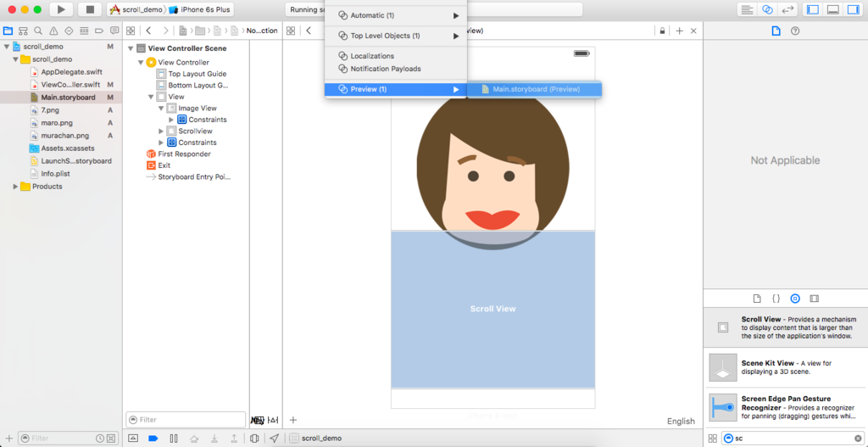Viewport: 868px width, 447px height.
Task: Collapse the View Controller outline item
Action: tap(141, 62)
